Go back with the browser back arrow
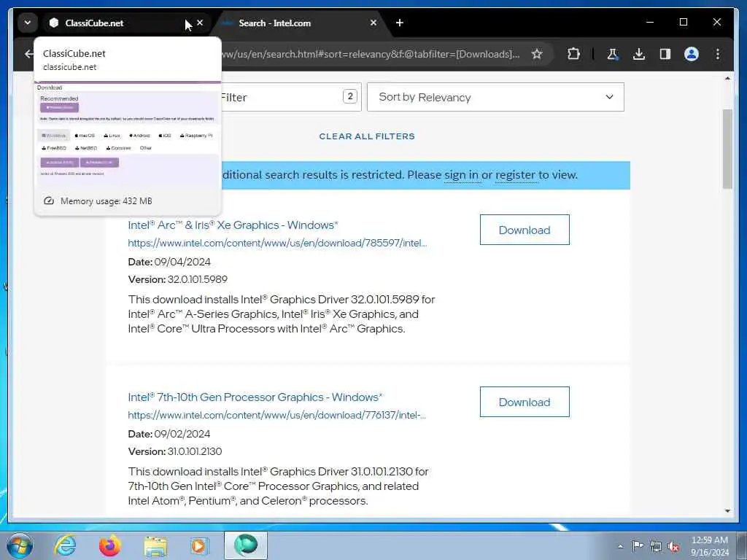This screenshot has height=560, width=747. click(29, 54)
